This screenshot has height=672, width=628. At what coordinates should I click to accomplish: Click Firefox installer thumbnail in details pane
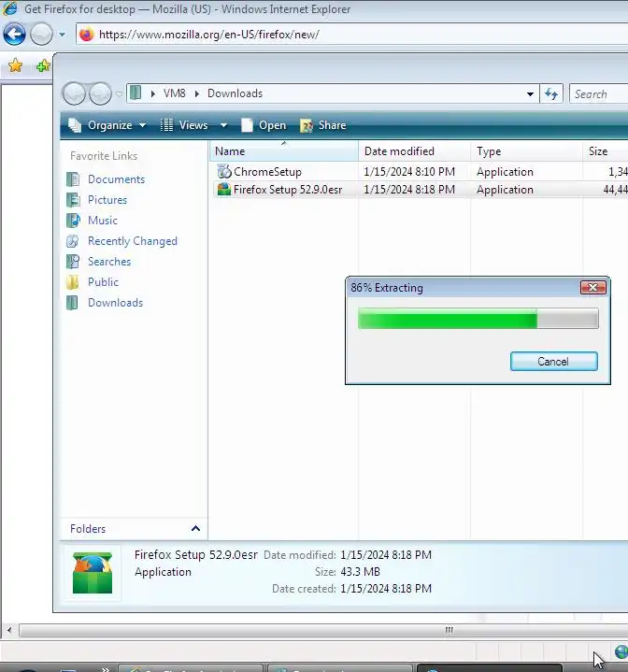click(93, 572)
